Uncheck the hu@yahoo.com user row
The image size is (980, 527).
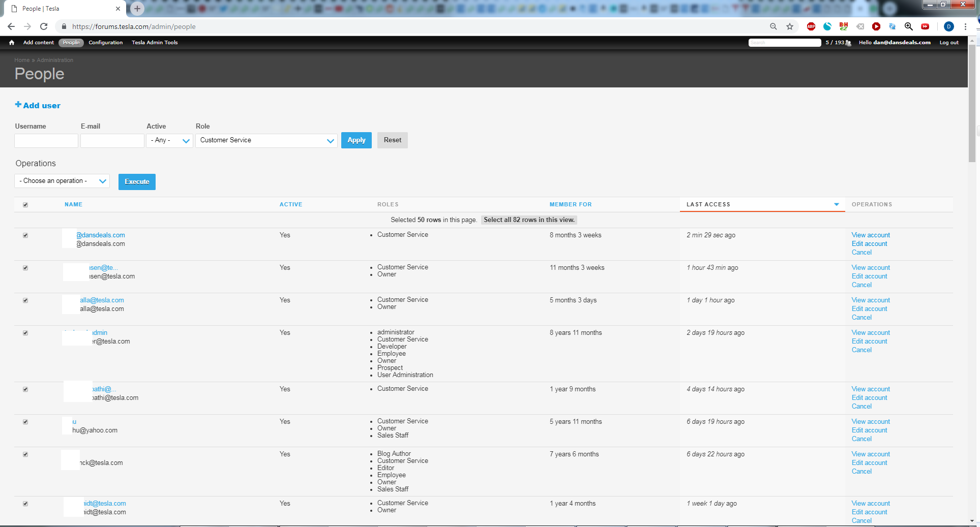[25, 422]
